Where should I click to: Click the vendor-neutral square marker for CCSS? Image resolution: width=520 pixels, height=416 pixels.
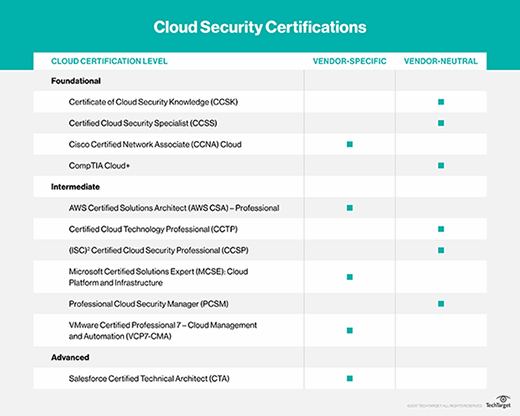click(x=441, y=123)
